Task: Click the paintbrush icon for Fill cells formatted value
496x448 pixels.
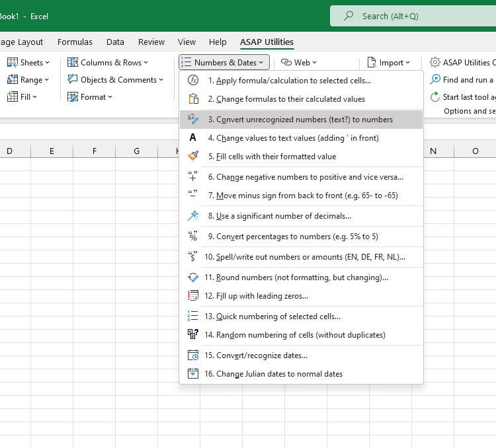Action: [193, 156]
